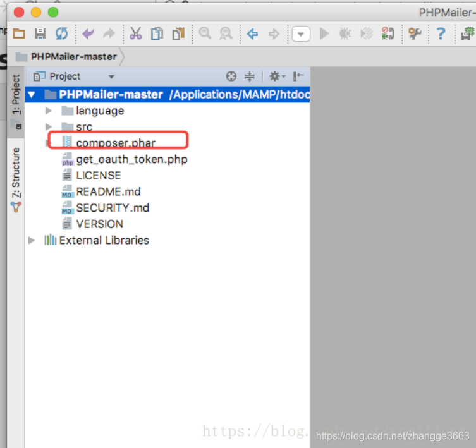Click the Listen for debug connections icon

point(388,33)
